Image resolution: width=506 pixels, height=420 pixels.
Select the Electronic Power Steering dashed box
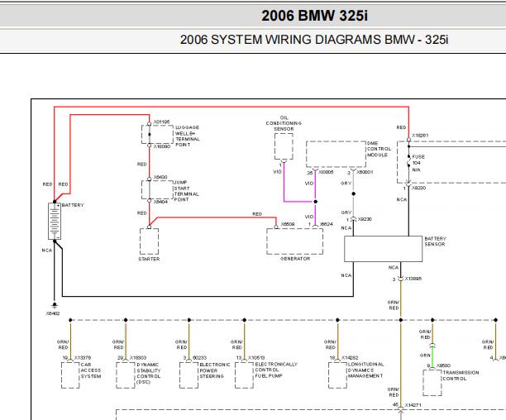[x=189, y=375]
